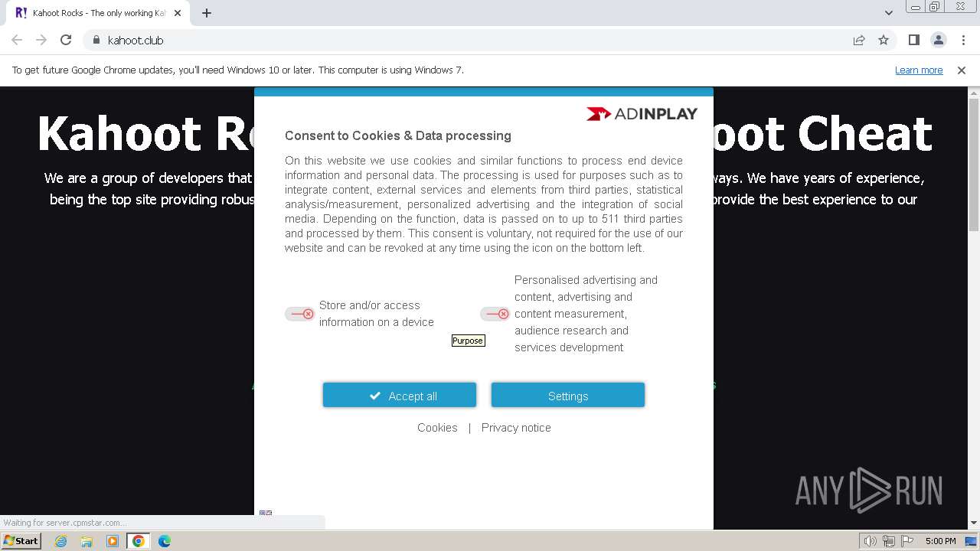The height and width of the screenshot is (551, 980).
Task: Open Chrome side panel icon
Action: point(914,40)
